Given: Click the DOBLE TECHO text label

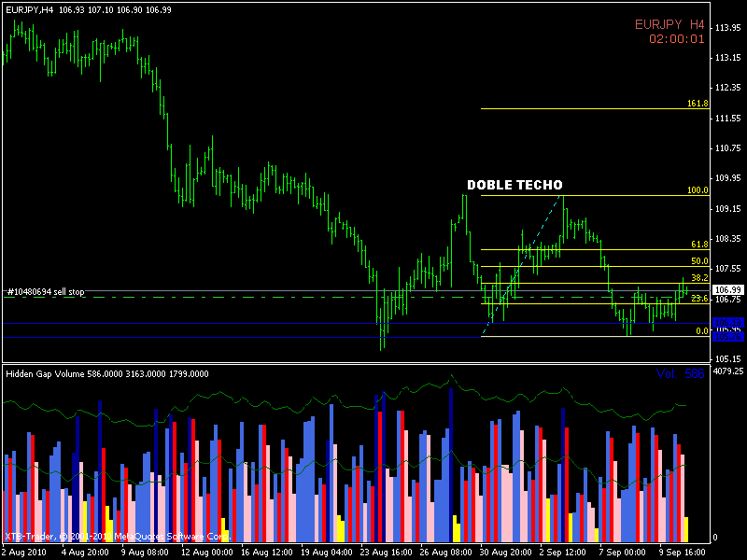Looking at the screenshot, I should point(514,185).
